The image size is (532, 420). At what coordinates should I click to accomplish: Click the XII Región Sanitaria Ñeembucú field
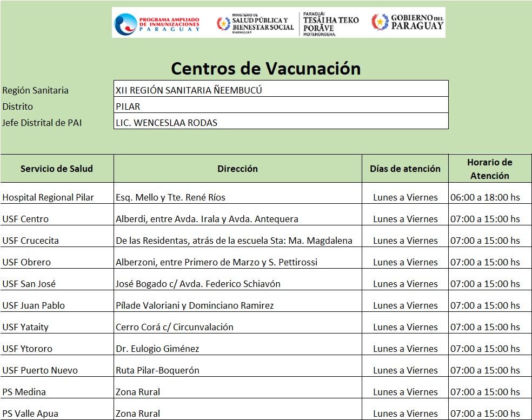281,90
